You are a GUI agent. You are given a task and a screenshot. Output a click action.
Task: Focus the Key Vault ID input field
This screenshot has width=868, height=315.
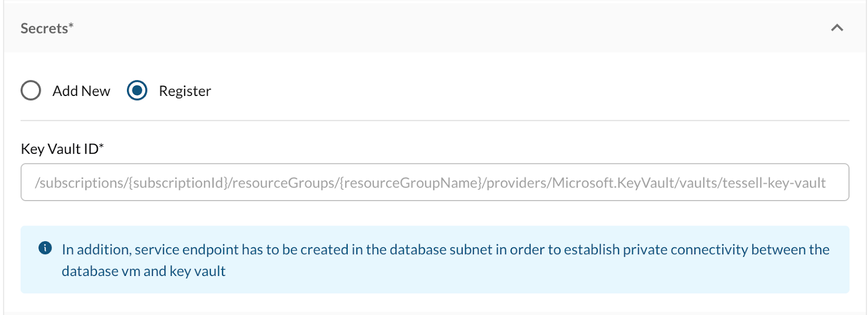tap(434, 182)
